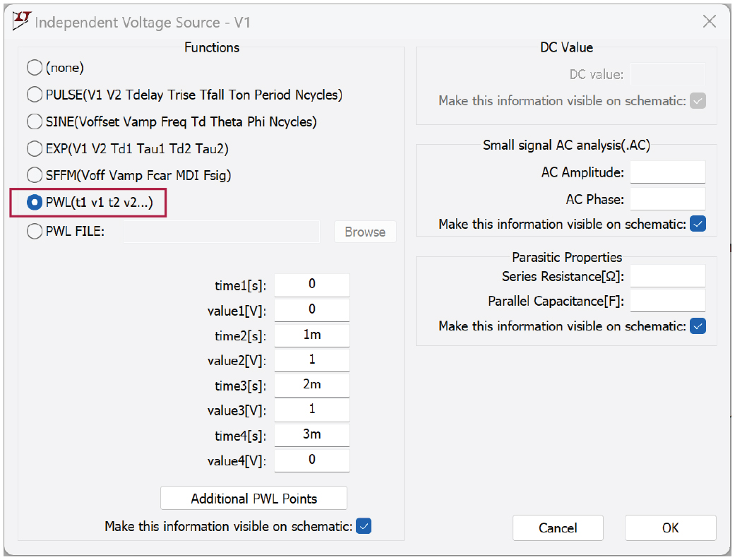735x560 pixels.
Task: Choose the PWL FILE radio button
Action: click(x=35, y=232)
